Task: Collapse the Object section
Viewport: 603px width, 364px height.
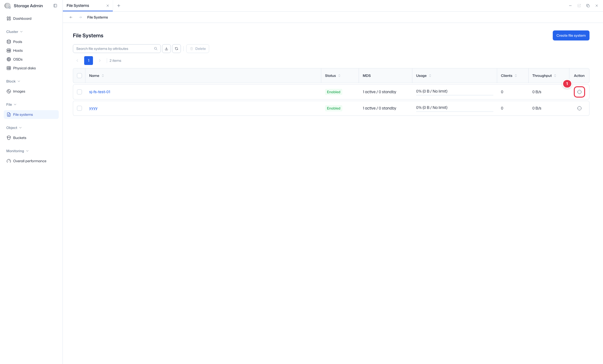Action: pos(14,128)
